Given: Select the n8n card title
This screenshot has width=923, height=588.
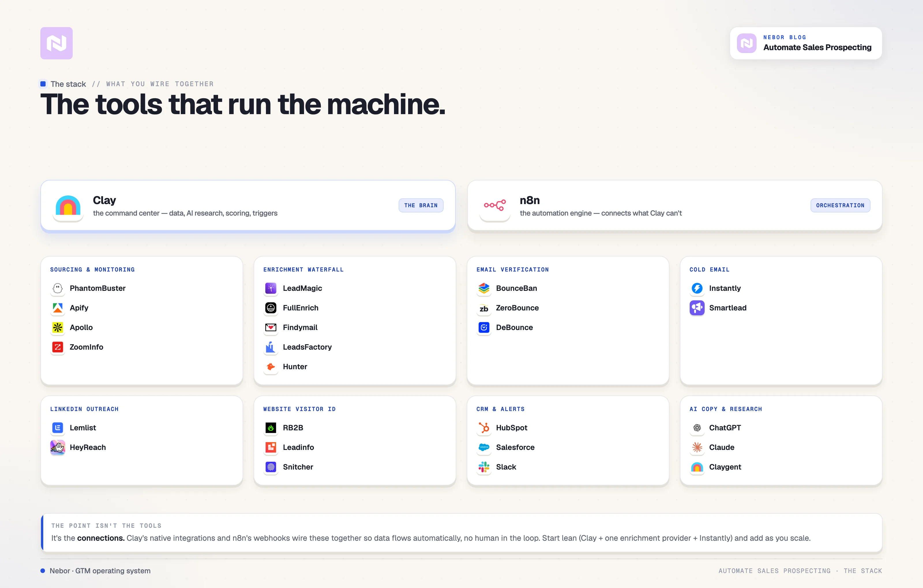Looking at the screenshot, I should tap(529, 200).
